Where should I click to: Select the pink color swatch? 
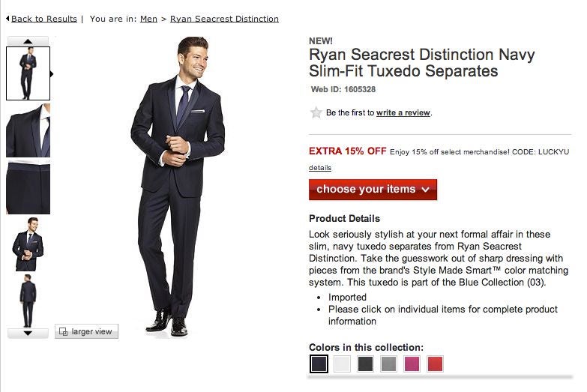[x=412, y=364]
